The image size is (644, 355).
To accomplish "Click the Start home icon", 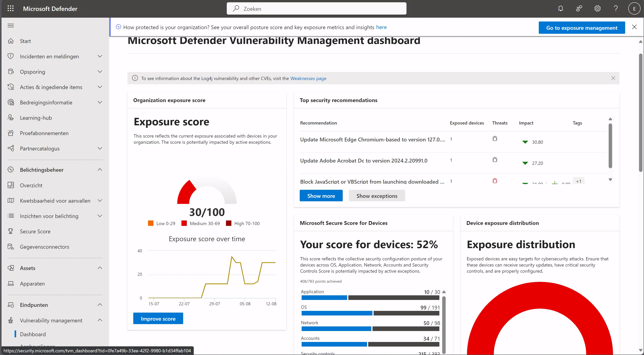I will click(x=11, y=41).
